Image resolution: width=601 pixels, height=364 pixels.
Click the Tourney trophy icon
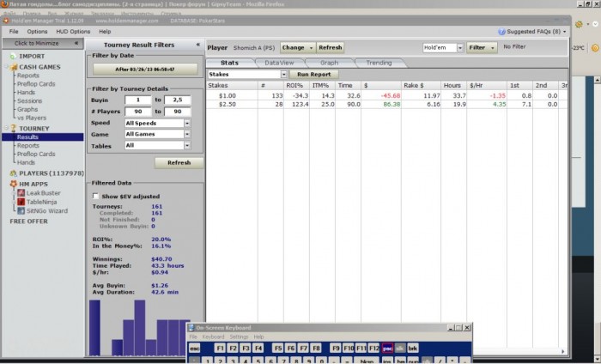click(14, 129)
